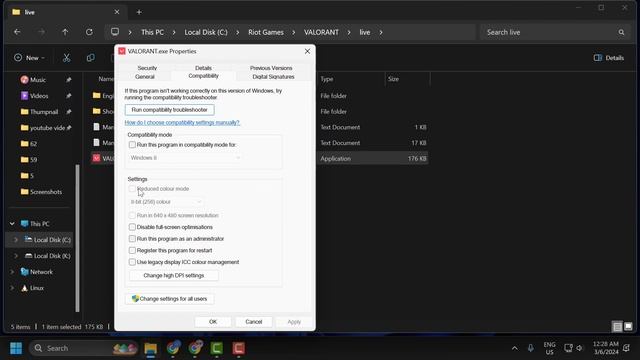
Task: Show hidden system tray icons chevron
Action: [x=514, y=348]
